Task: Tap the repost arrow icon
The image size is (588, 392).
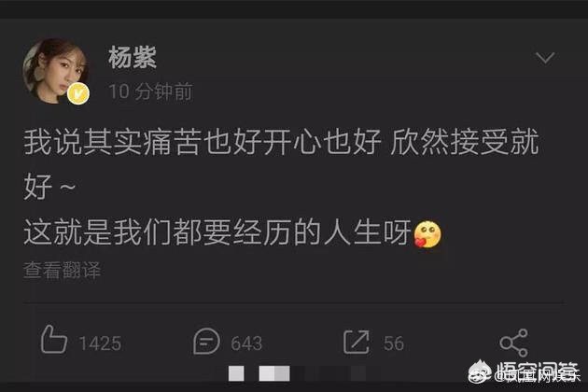Action: coord(357,342)
